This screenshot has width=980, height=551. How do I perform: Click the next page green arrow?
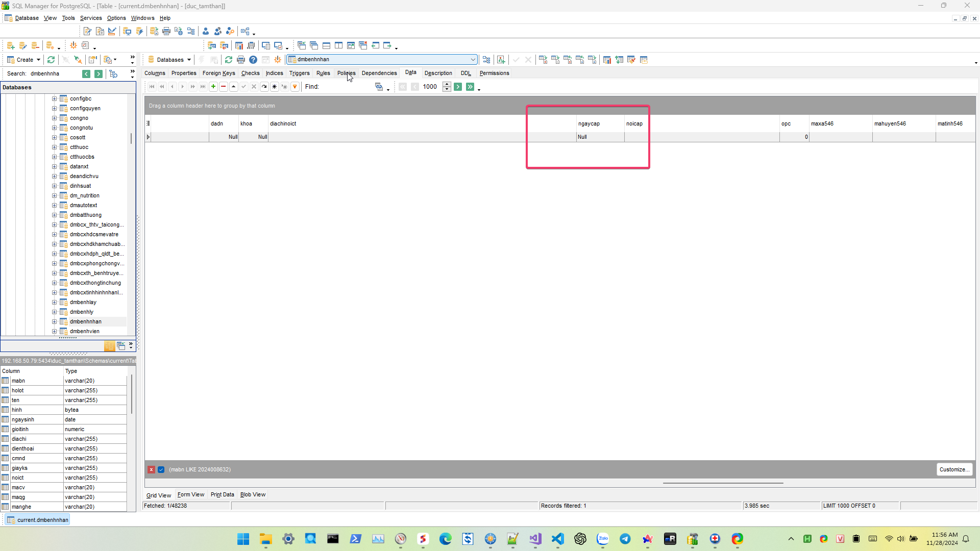(x=458, y=87)
